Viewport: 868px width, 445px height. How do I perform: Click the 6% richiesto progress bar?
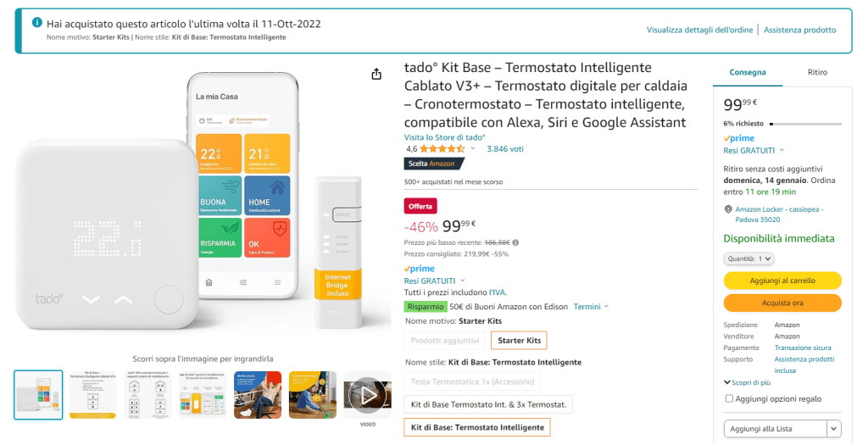[804, 124]
